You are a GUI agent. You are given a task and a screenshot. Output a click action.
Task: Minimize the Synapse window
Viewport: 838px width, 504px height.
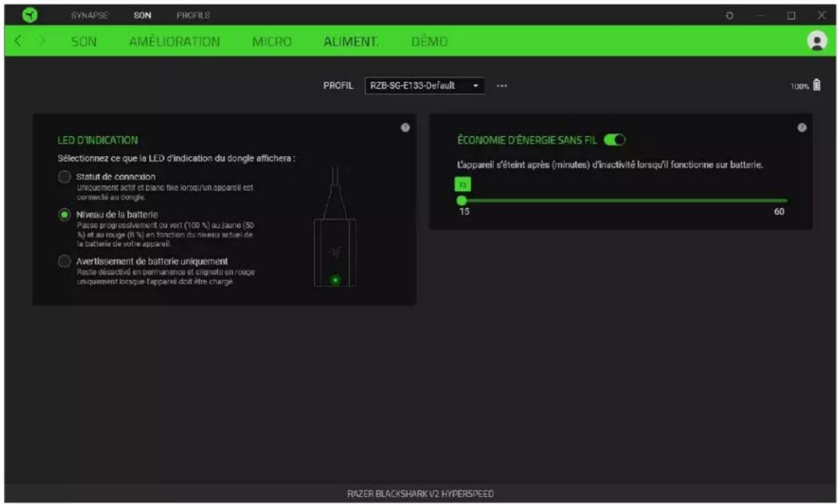pos(761,14)
